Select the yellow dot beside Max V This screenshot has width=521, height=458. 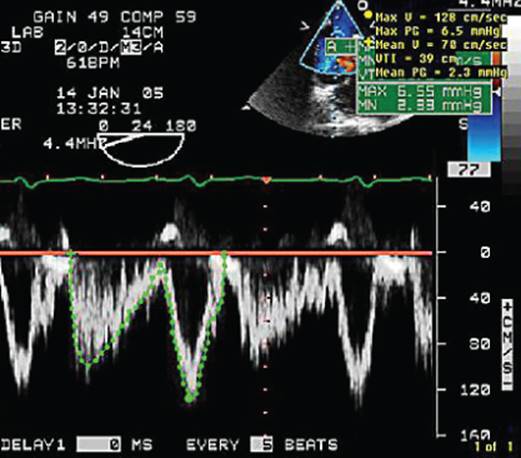click(x=368, y=15)
